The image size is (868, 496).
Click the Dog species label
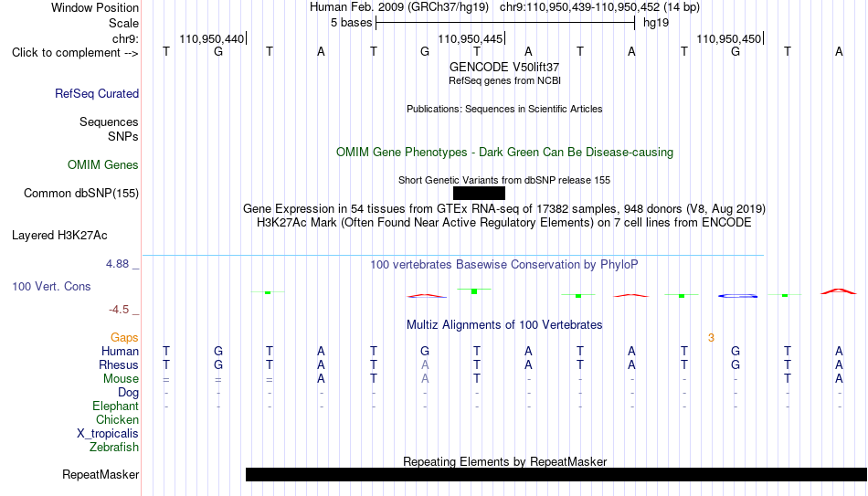tap(128, 393)
